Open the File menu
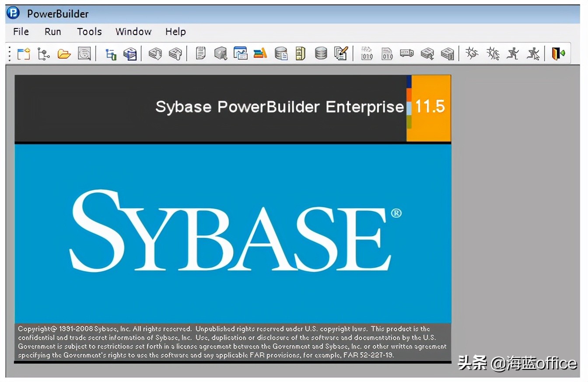This screenshot has width=588, height=382. point(20,31)
